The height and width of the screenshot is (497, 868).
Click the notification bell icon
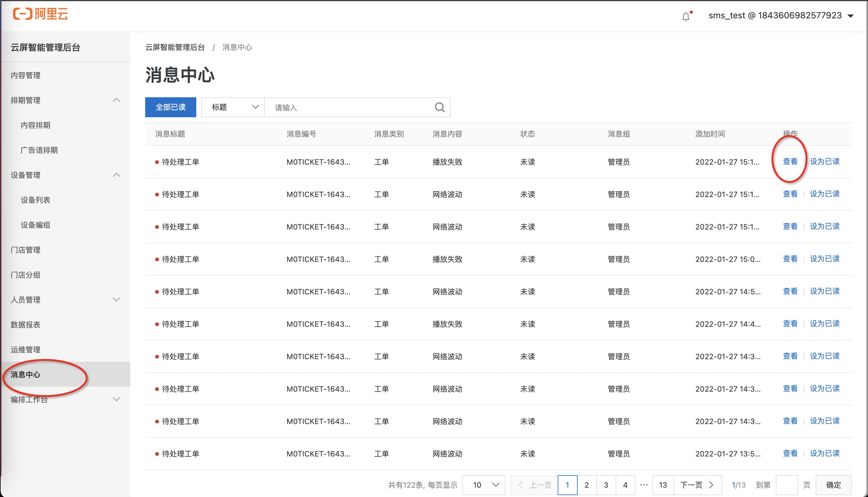click(x=685, y=16)
